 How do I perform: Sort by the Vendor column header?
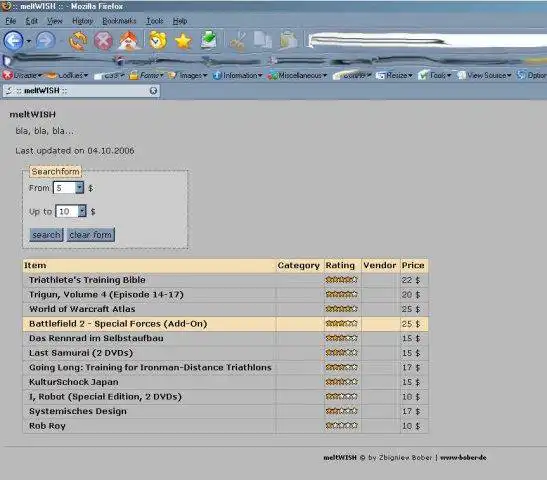(380, 265)
